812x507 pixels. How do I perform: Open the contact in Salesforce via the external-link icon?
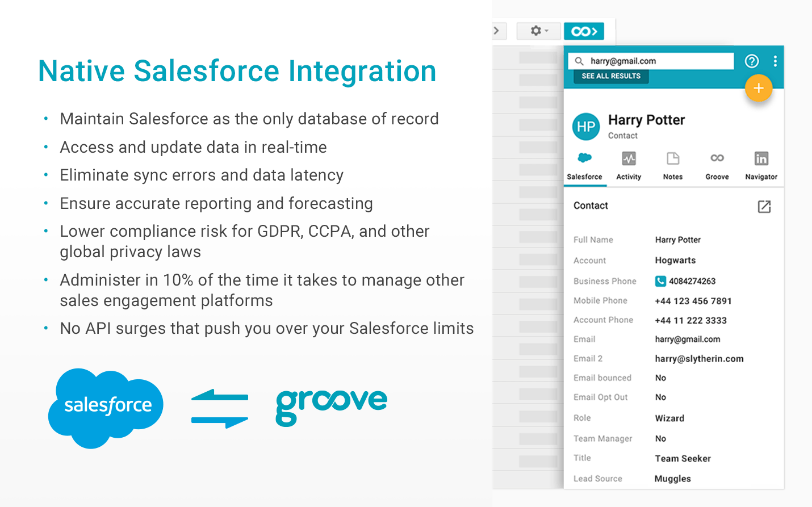(x=765, y=207)
